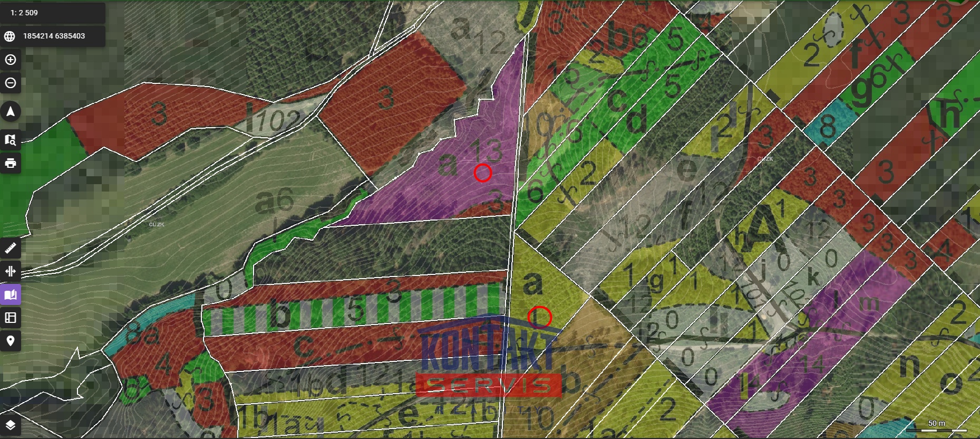
Task: Open the map search tool
Action: [11, 140]
